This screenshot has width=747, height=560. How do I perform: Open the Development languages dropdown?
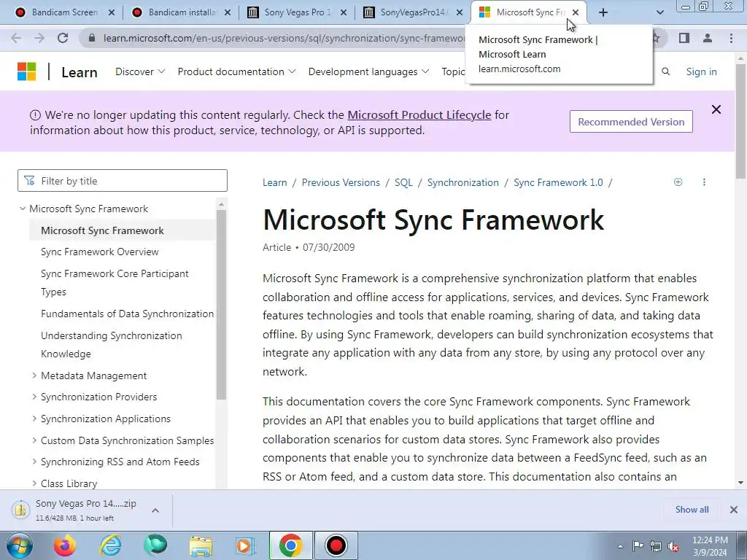click(368, 71)
